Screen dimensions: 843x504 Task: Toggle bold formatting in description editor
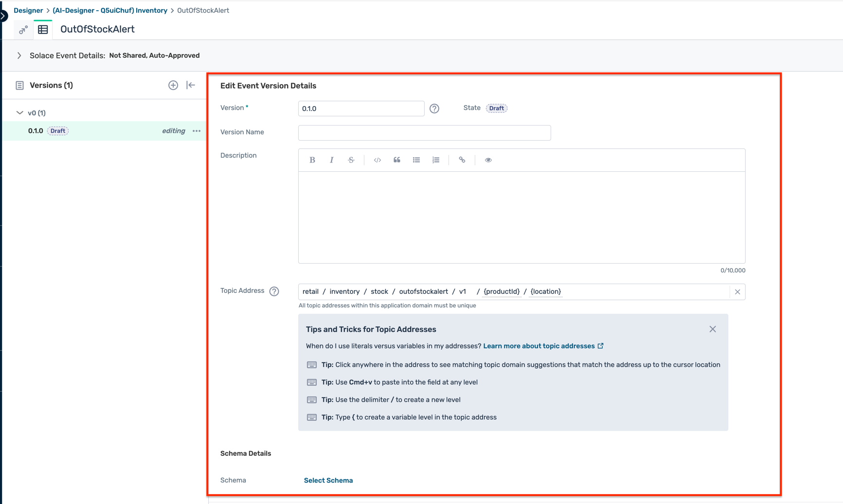[312, 160]
